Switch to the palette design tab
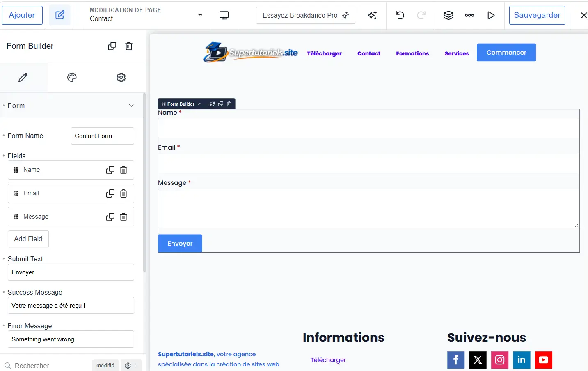 (72, 77)
